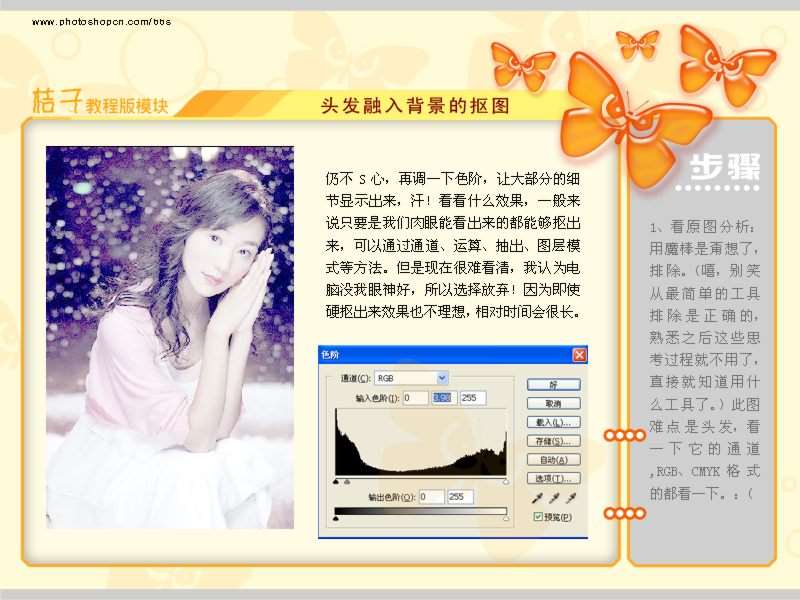Close the 色阶 Levels dialog
Screen dimensions: 800x600
(579, 355)
